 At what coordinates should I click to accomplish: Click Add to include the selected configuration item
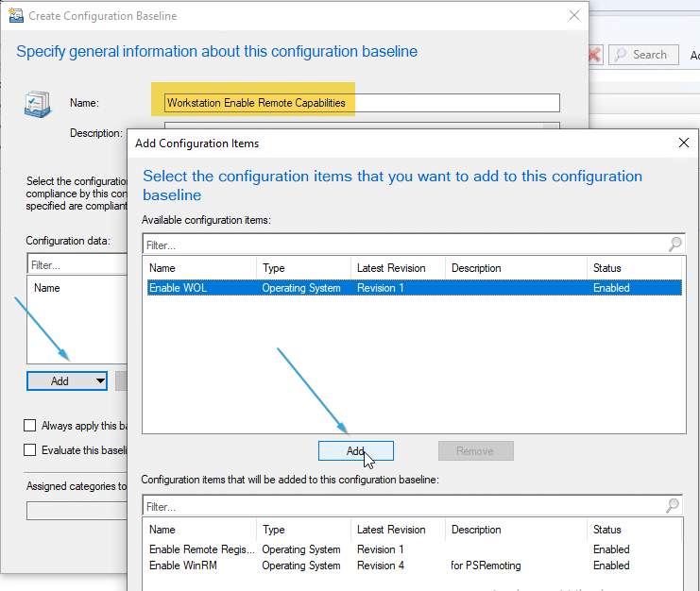pos(355,451)
